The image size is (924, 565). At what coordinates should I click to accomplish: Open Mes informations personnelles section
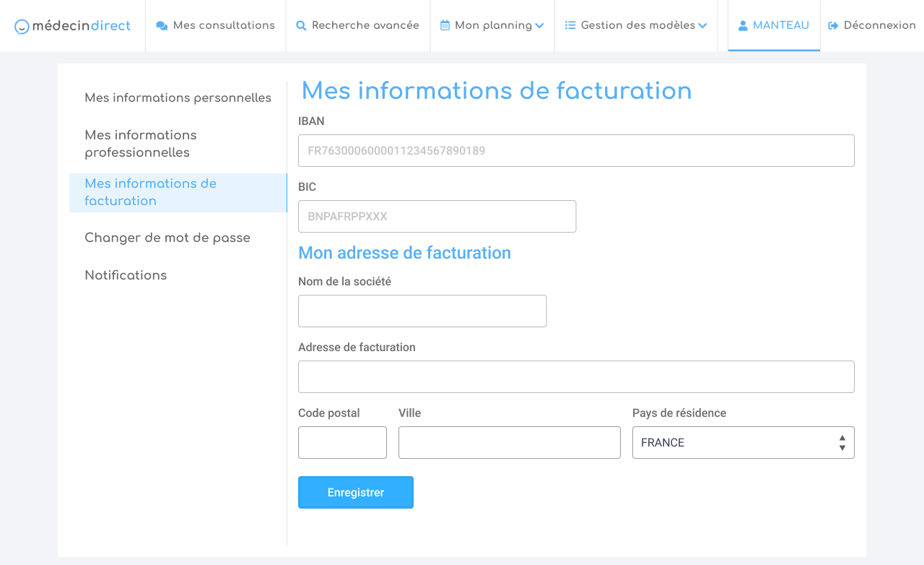point(178,98)
